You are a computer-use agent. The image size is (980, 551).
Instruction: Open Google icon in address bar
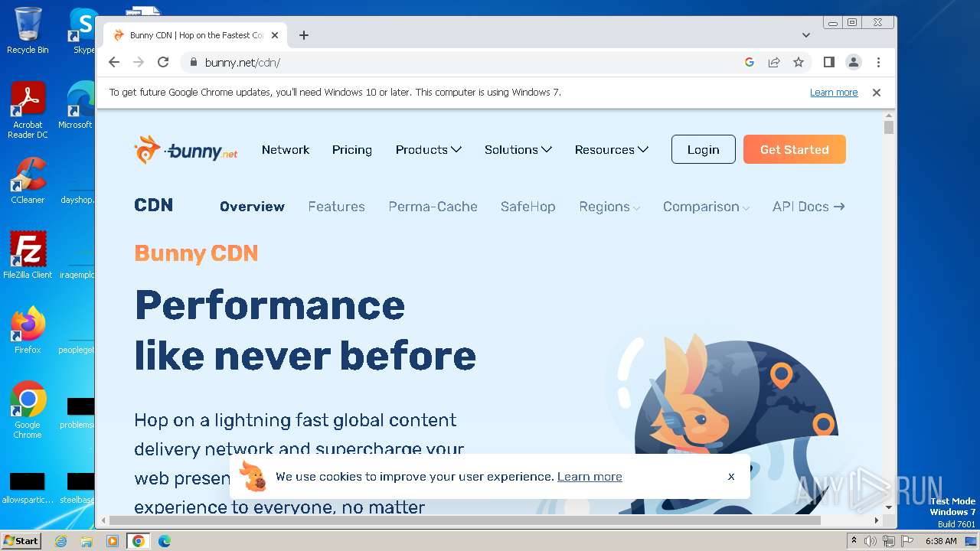[750, 62]
